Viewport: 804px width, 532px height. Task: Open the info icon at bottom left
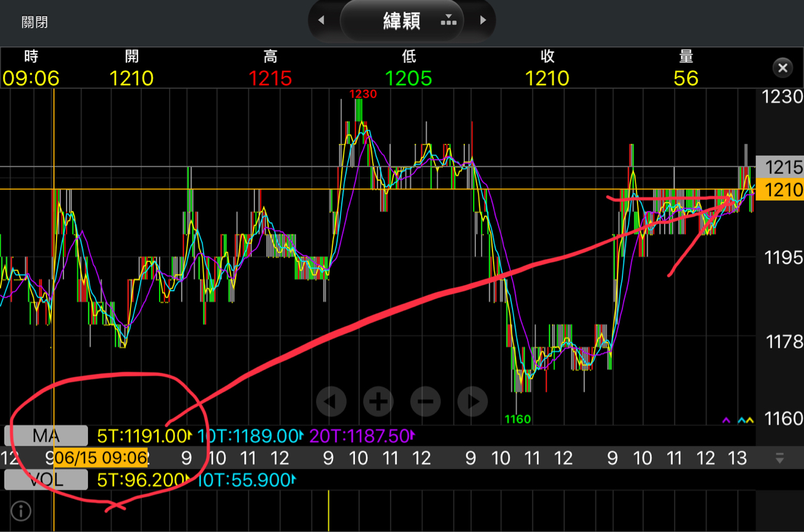(21, 511)
